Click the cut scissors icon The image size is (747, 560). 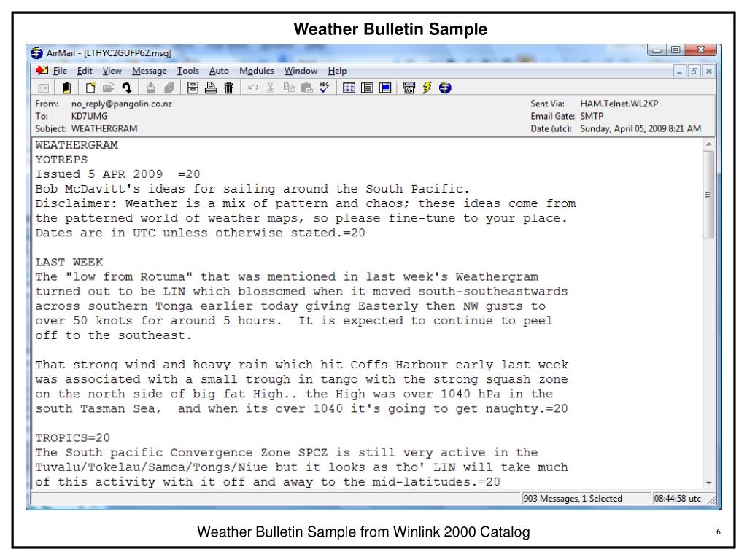pos(271,87)
